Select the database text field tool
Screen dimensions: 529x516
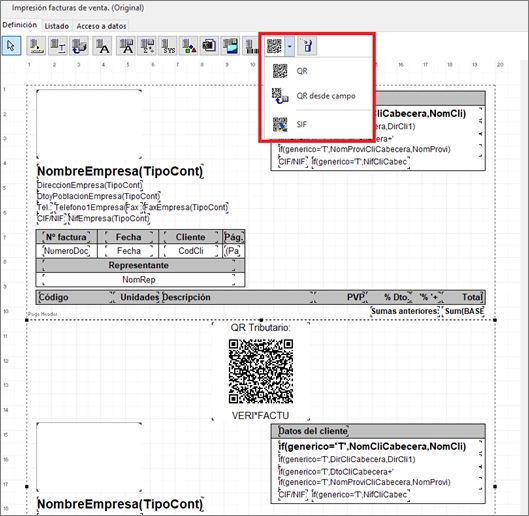[126, 46]
